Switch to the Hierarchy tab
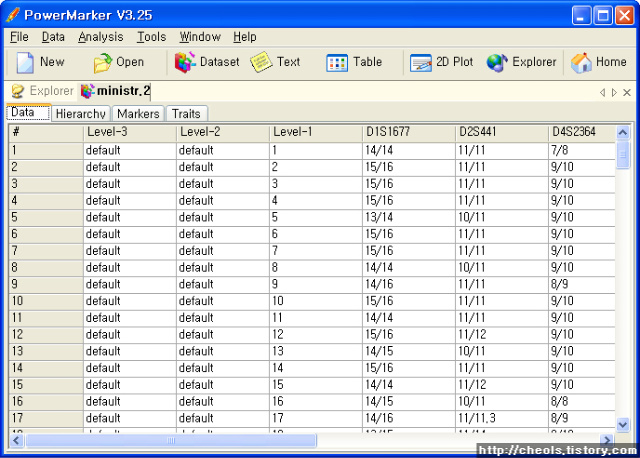Image resolution: width=640 pixels, height=458 pixels. tap(81, 113)
